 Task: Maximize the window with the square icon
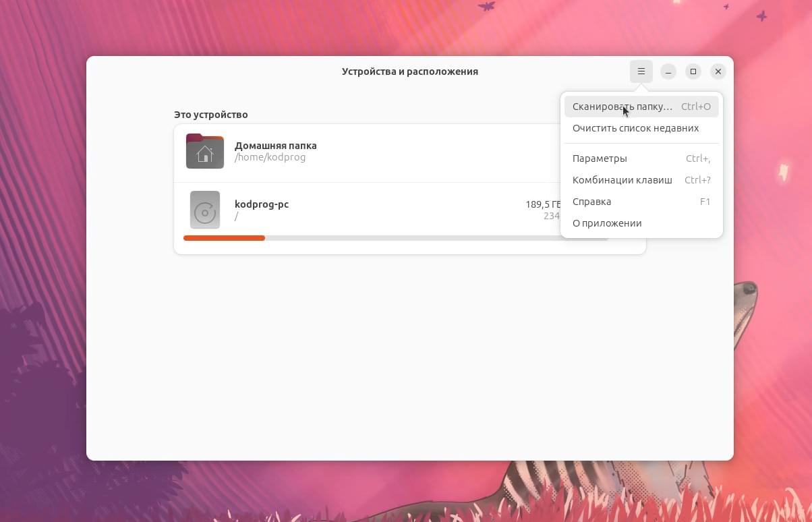[x=693, y=71]
